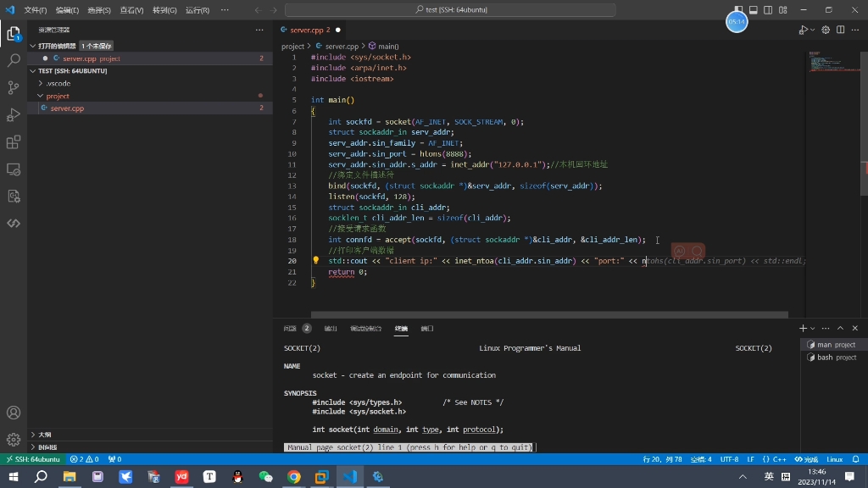Open the Search view in activity bar
The image size is (868, 488).
(x=14, y=60)
